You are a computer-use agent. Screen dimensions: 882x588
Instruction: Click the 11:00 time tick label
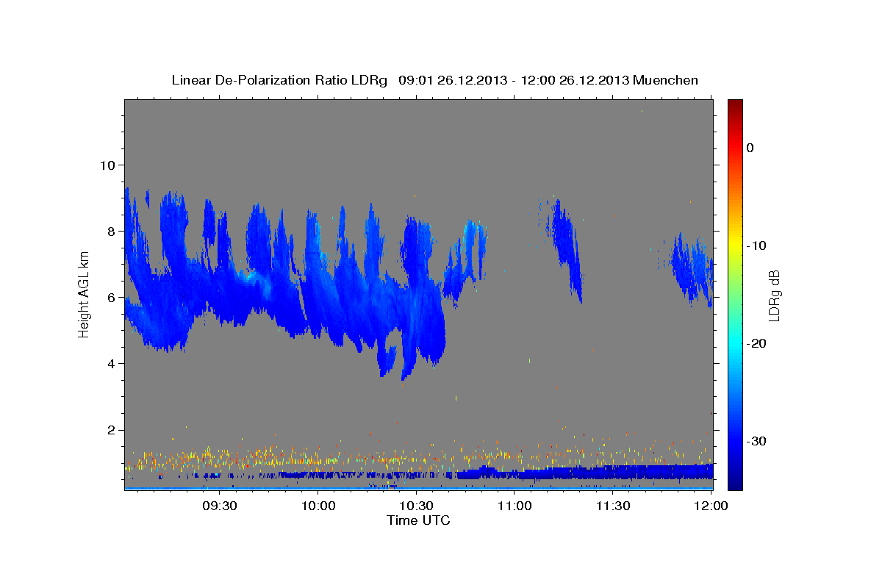[x=514, y=506]
